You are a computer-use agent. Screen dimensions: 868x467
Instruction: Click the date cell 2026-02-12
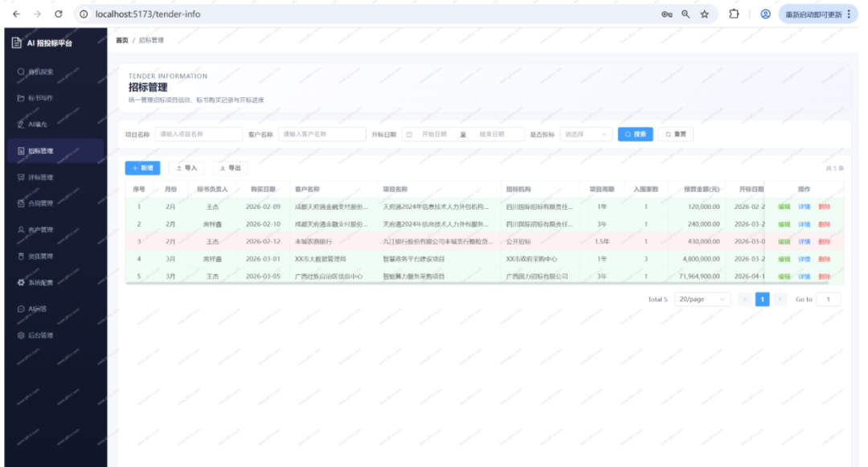pos(263,242)
